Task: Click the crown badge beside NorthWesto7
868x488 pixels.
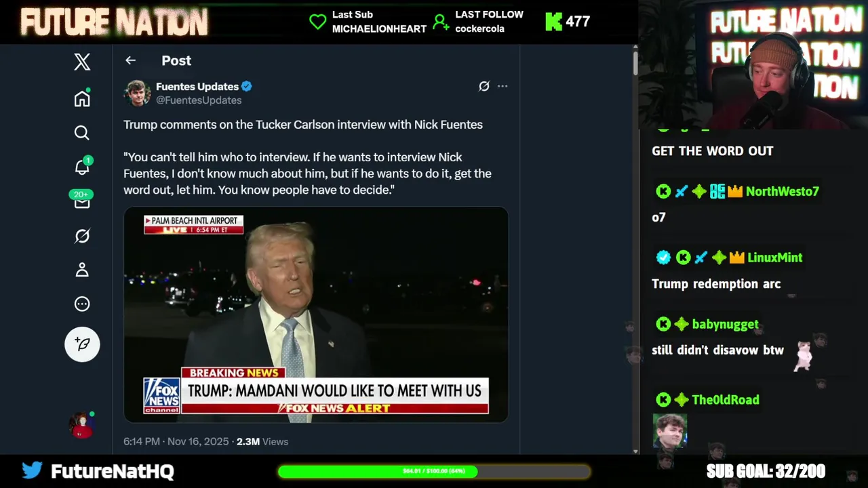Action: [x=736, y=192]
